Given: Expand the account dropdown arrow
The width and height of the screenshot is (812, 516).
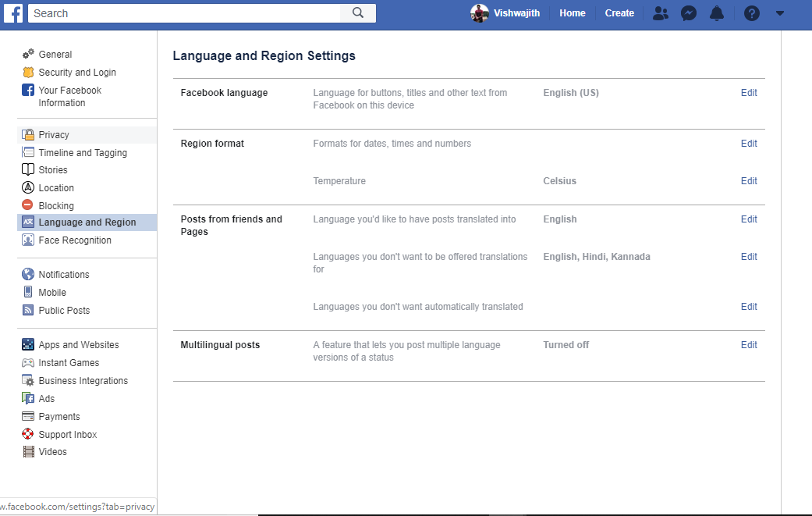Looking at the screenshot, I should pos(779,13).
